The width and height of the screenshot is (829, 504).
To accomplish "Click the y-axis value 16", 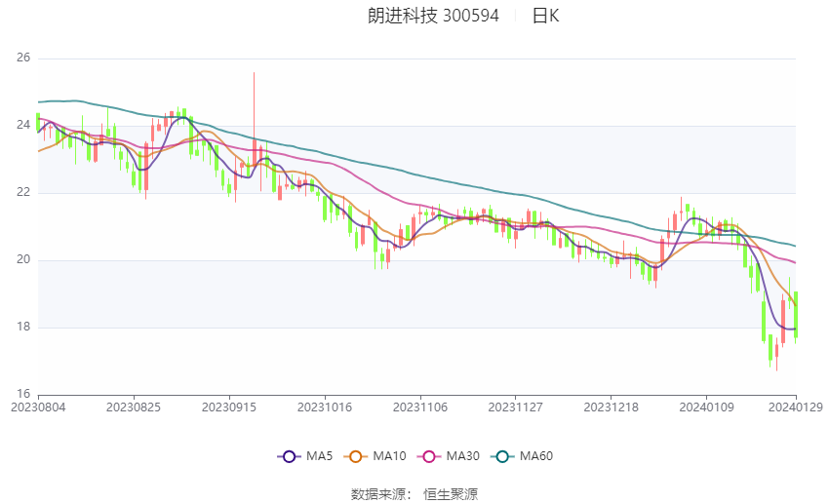I will [x=23, y=394].
